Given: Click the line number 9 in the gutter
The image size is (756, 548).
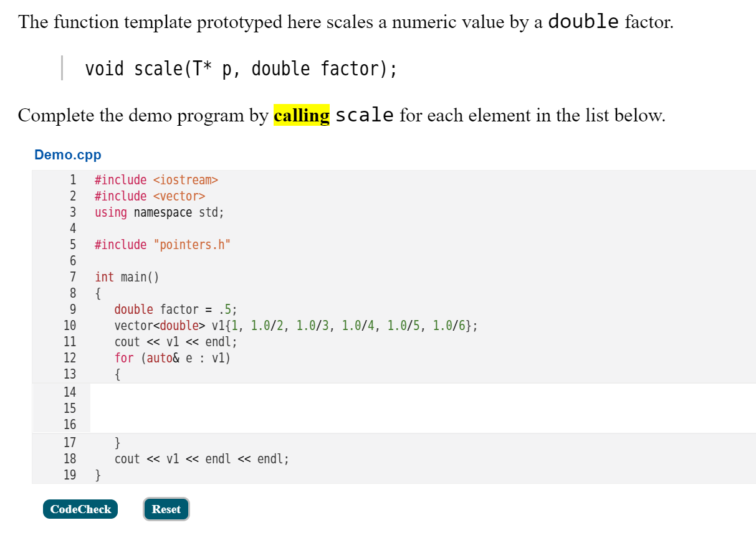Looking at the screenshot, I should click(x=73, y=309).
